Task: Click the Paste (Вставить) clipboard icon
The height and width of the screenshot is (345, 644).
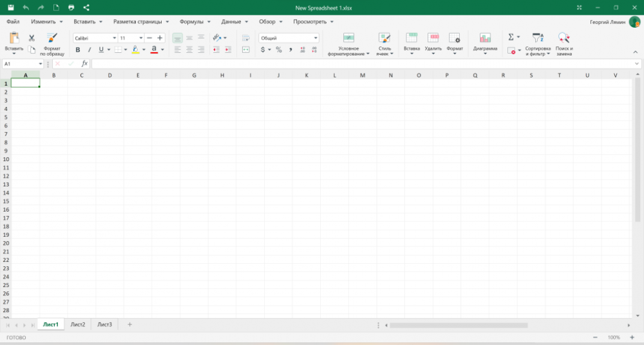Action: click(x=14, y=38)
